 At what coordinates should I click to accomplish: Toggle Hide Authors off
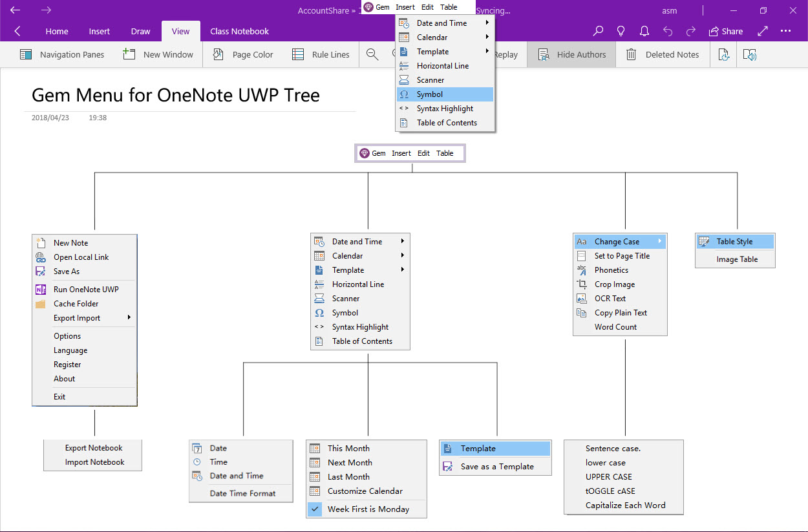(571, 54)
